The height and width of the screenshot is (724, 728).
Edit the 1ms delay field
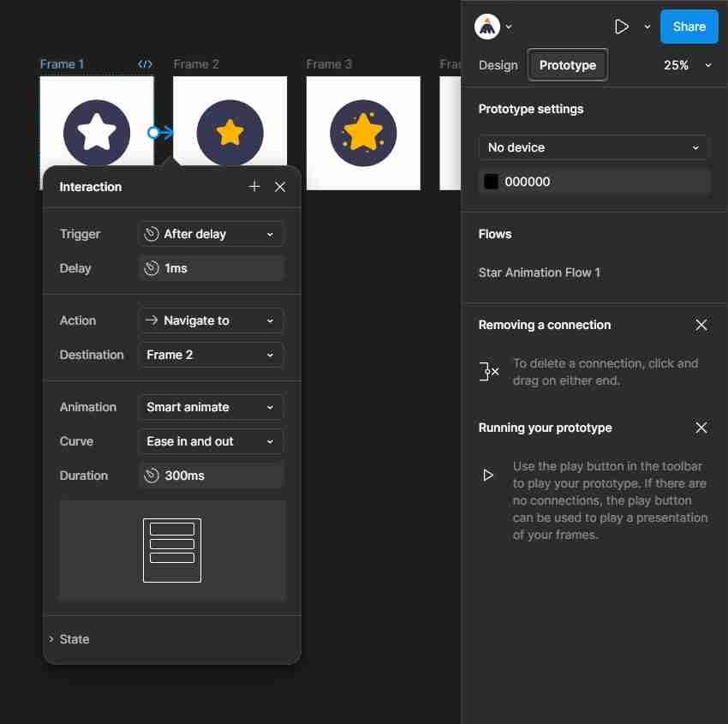(211, 268)
